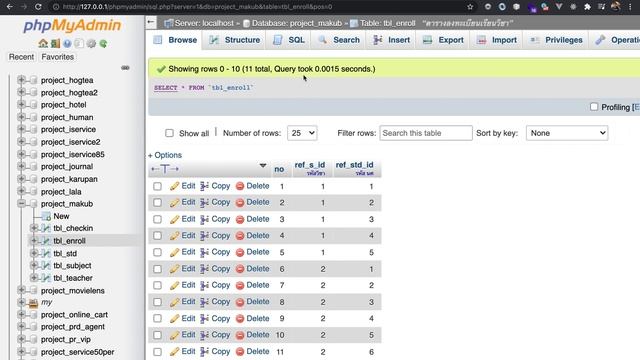
Task: Select checkbox for row no 5
Action: point(158,252)
